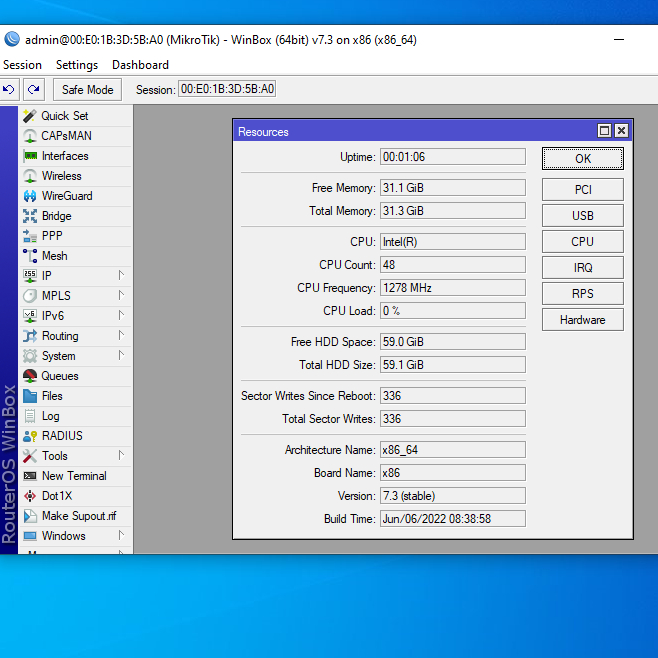Open New Terminal icon
The image size is (658, 658).
30,476
